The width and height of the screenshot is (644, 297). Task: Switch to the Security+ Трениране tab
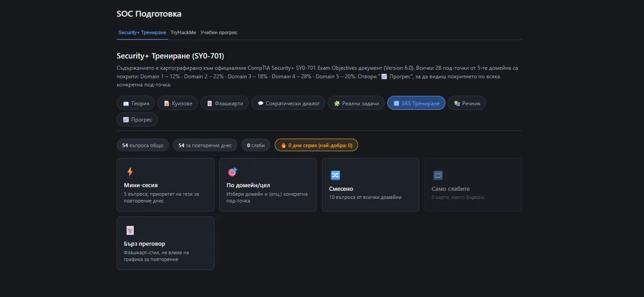coord(142,33)
